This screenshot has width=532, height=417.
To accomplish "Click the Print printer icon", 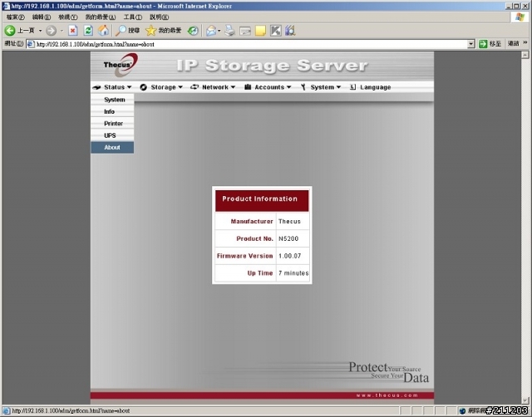I will coord(229,31).
